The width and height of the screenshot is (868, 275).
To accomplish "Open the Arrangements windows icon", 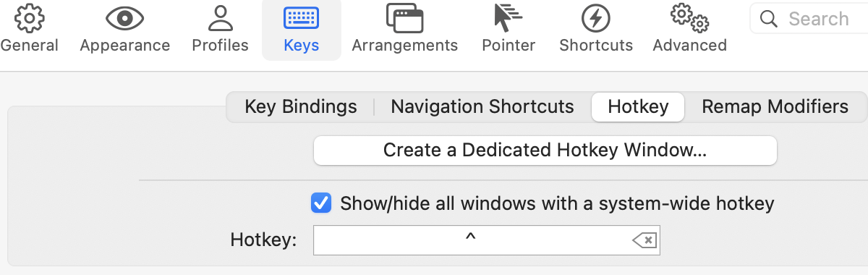I will 404,19.
